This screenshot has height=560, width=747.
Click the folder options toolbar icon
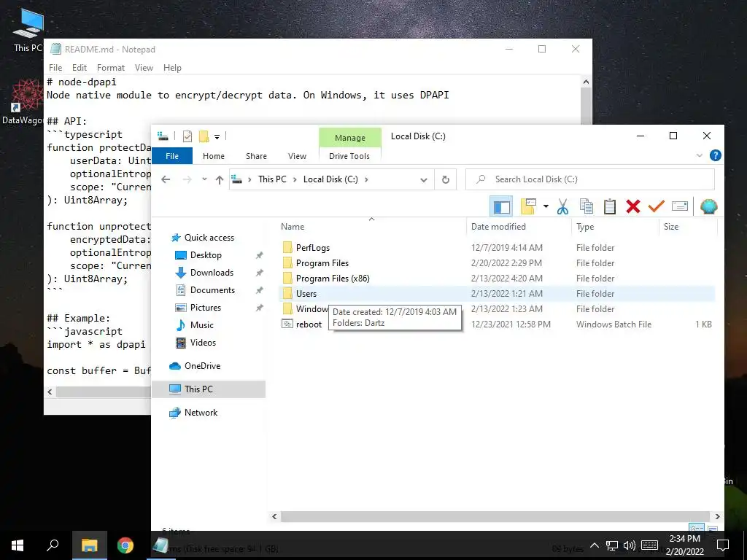529,206
